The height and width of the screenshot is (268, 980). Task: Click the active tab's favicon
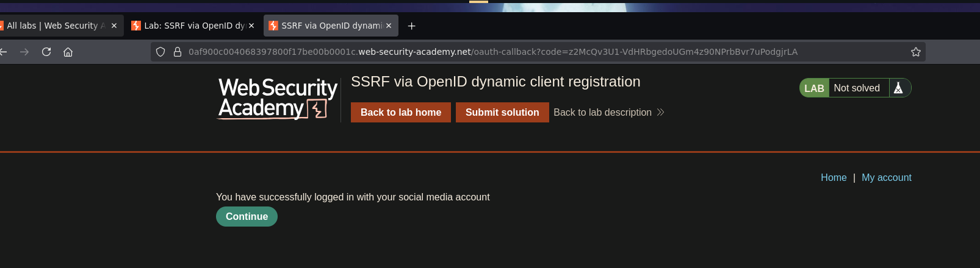tap(273, 26)
